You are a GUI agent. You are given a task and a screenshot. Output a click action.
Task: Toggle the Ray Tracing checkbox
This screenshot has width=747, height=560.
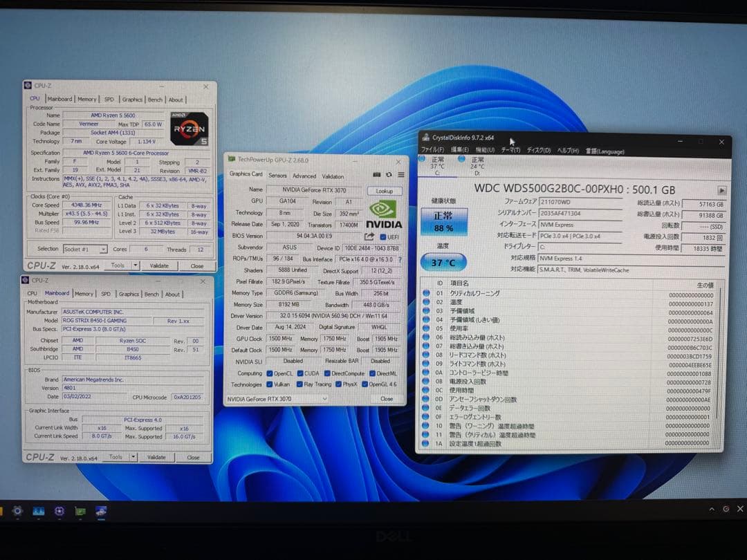[x=299, y=384]
